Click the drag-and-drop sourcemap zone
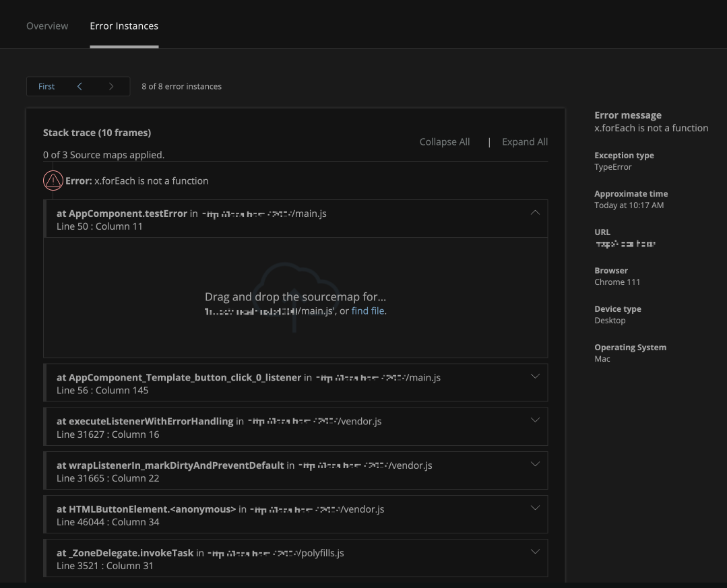The image size is (727, 588). [296, 296]
